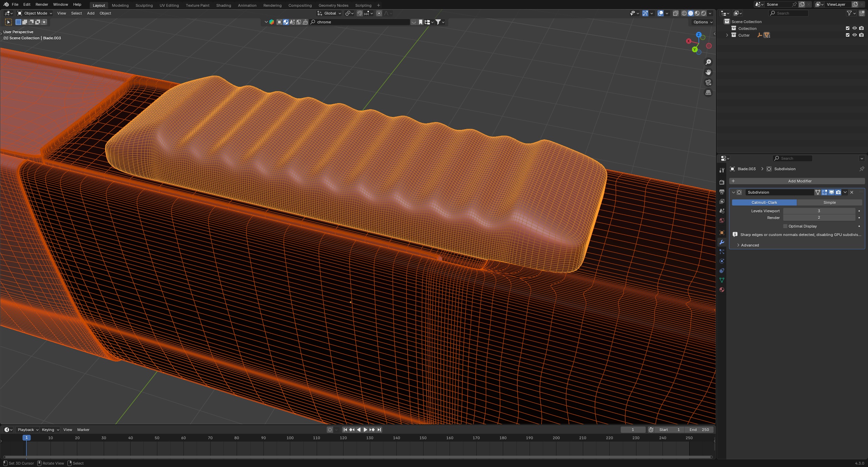Image resolution: width=868 pixels, height=467 pixels.
Task: Click the Zoom view magnifier gizmo
Action: point(708,62)
